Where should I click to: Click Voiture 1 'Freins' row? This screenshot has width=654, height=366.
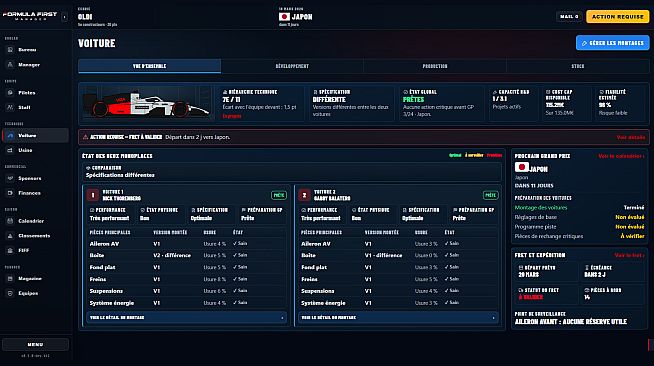186,279
